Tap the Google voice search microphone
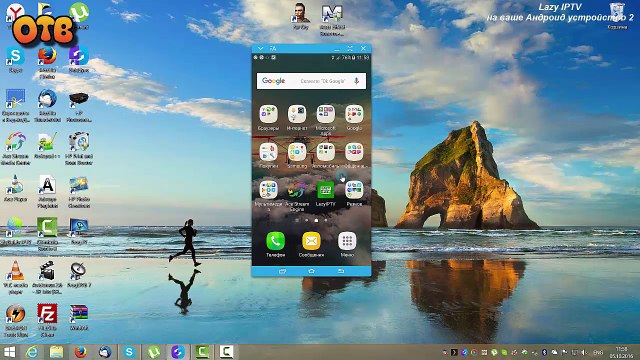This screenshot has height=360, width=640. (357, 81)
